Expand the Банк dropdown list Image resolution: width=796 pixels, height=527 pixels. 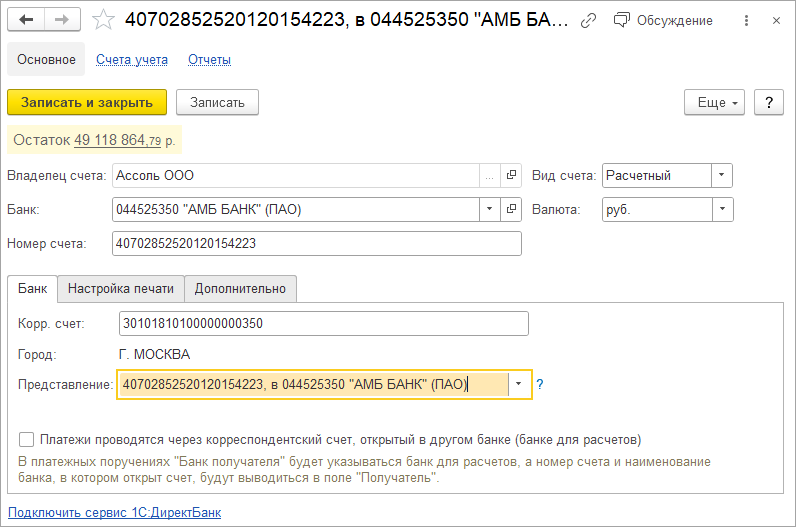(489, 210)
